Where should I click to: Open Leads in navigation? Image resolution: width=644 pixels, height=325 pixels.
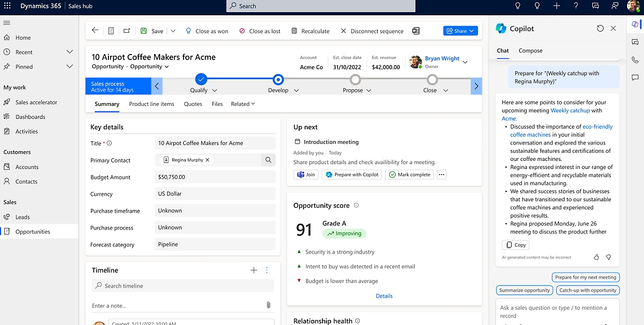(22, 217)
